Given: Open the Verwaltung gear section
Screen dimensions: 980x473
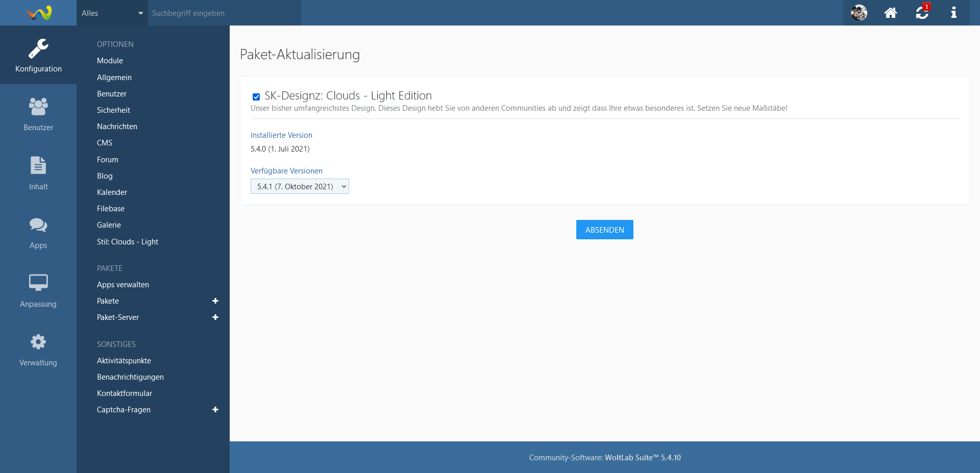Looking at the screenshot, I should tap(38, 350).
